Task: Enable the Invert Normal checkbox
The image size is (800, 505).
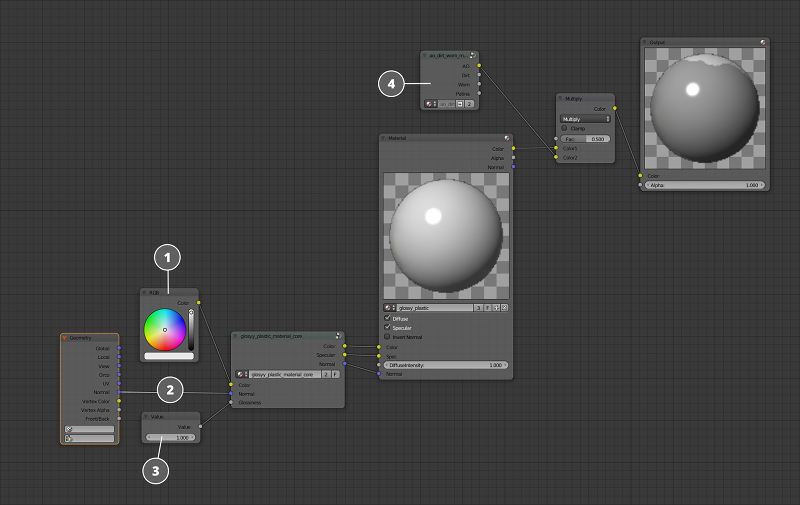Action: click(x=388, y=336)
